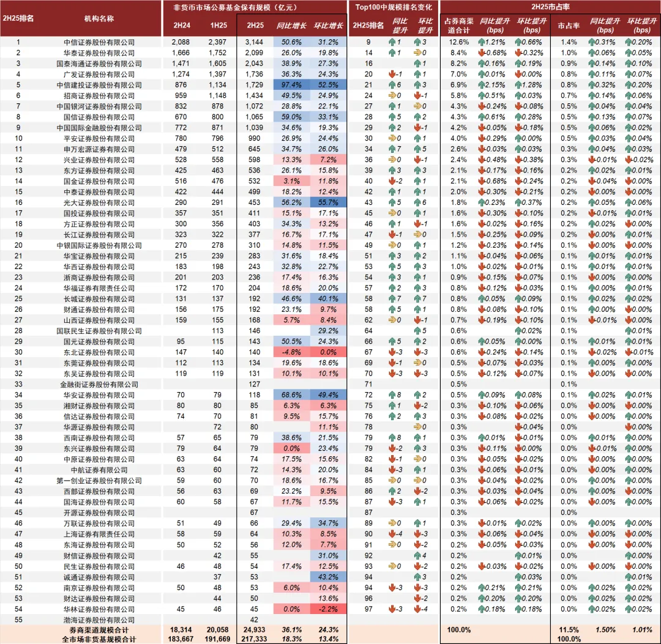Image resolution: width=661 pixels, height=644 pixels.
Task: Click the 97.4% growth cell
Action: pos(291,84)
